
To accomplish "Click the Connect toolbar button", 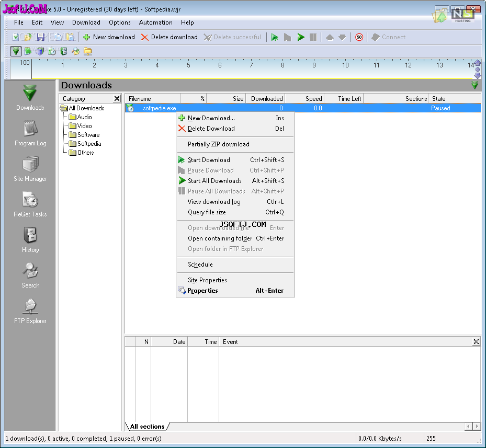I will pos(388,37).
